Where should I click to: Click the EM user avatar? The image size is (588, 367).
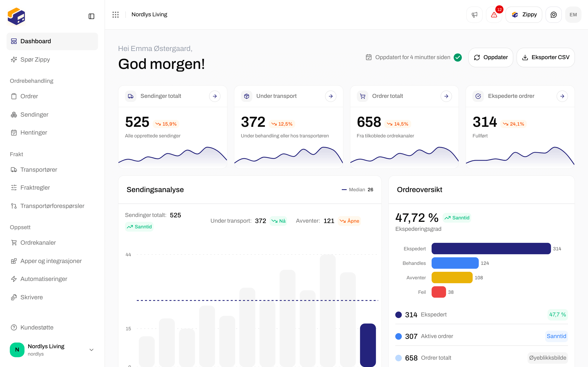coord(573,14)
